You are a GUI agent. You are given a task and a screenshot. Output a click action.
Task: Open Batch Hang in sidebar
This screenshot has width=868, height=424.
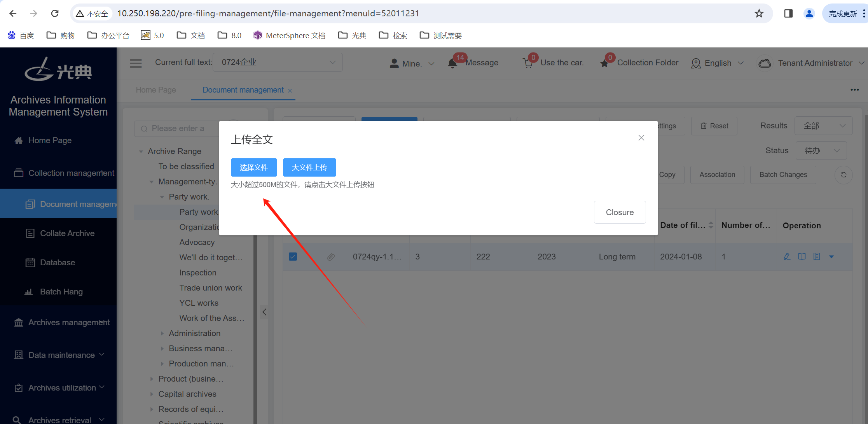[x=58, y=292]
